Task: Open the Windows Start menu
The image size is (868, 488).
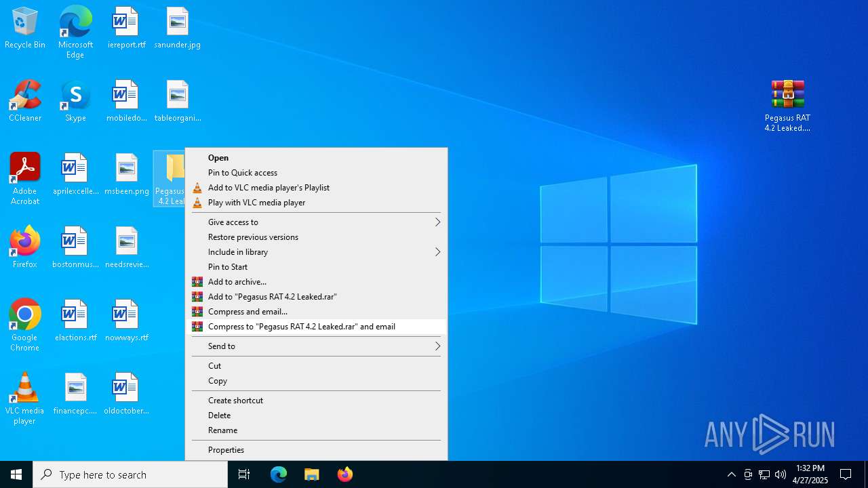Action: [16, 474]
